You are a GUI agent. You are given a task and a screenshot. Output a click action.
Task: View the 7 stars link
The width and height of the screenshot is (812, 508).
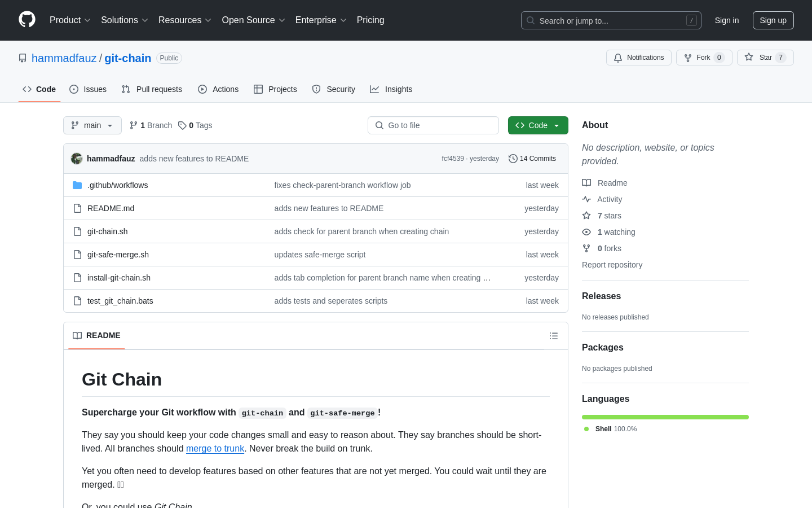(602, 216)
